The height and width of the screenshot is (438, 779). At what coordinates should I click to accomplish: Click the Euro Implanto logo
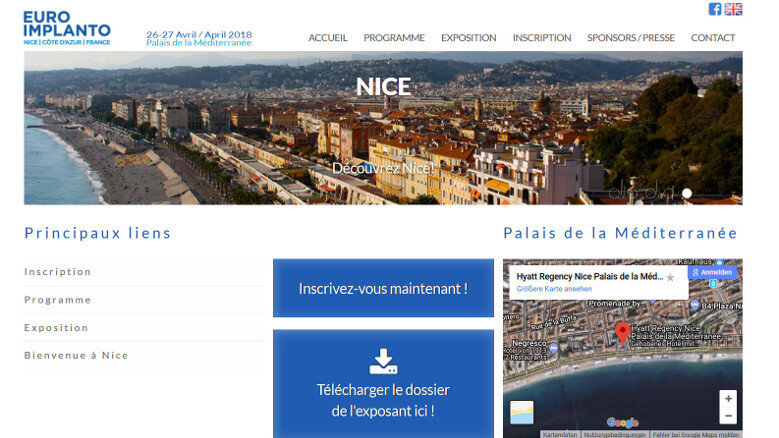(67, 28)
